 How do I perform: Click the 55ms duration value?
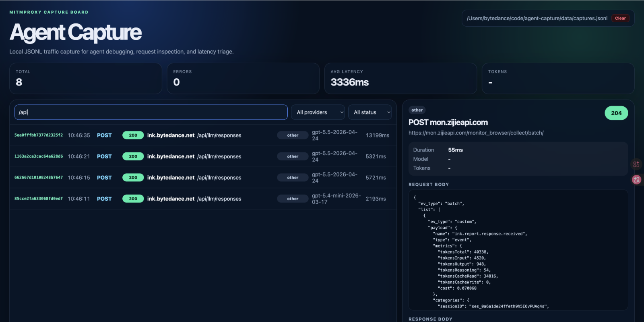[x=456, y=150]
